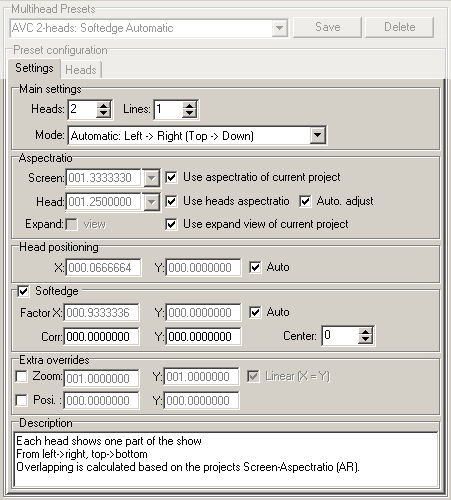Decrease the Lines count spinner
Image resolution: width=451 pixels, height=500 pixels.
coord(189,113)
